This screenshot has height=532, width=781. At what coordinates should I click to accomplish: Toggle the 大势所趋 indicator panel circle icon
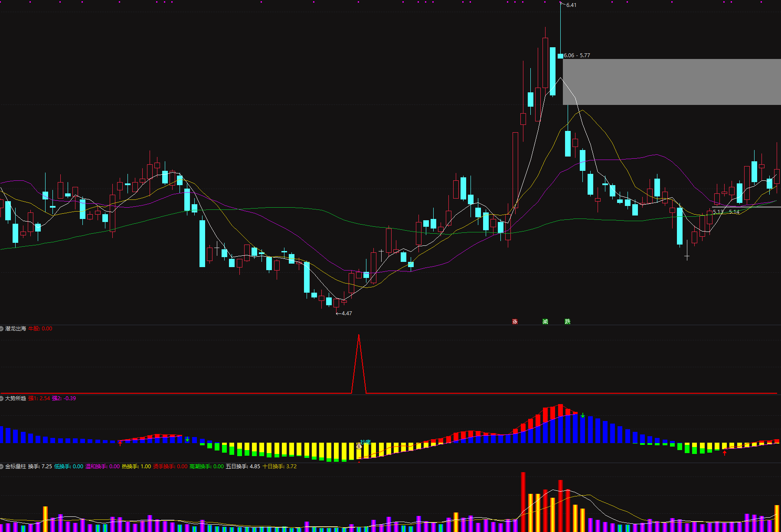(2, 398)
